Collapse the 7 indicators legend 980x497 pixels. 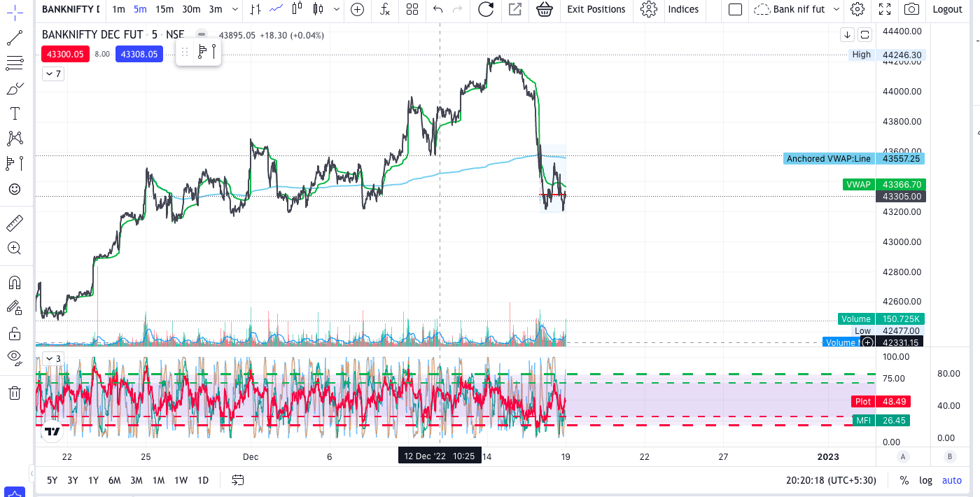tap(53, 73)
